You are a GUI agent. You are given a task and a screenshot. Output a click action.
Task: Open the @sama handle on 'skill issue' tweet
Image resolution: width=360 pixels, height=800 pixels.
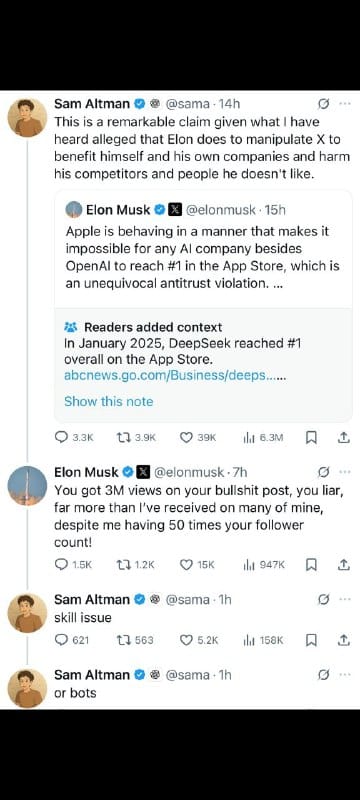click(x=187, y=599)
